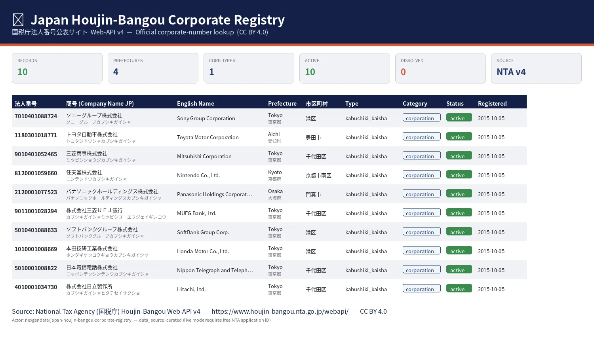Click the Honda Motor Co., Ltd. name

click(x=203, y=251)
